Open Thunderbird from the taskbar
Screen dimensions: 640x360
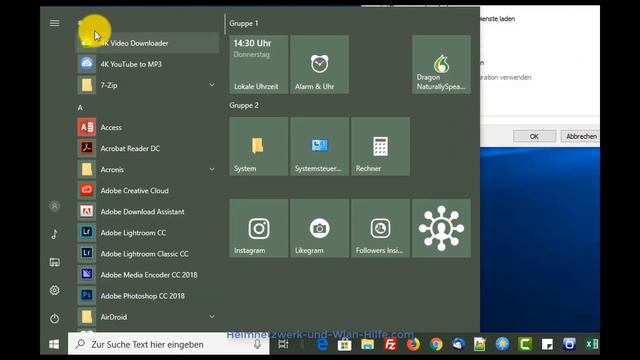(x=458, y=344)
